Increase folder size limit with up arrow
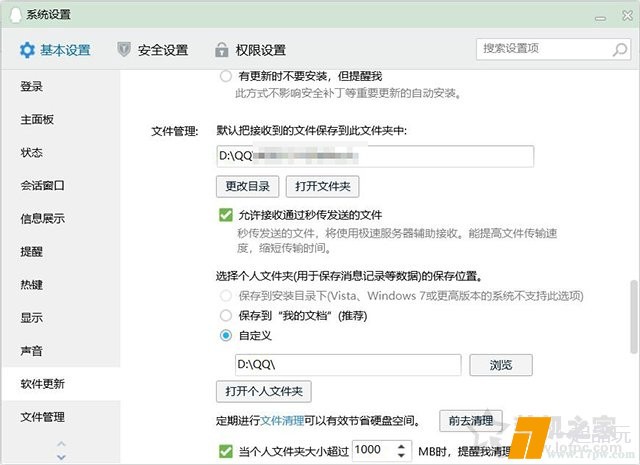This screenshot has width=640, height=465. (x=401, y=446)
